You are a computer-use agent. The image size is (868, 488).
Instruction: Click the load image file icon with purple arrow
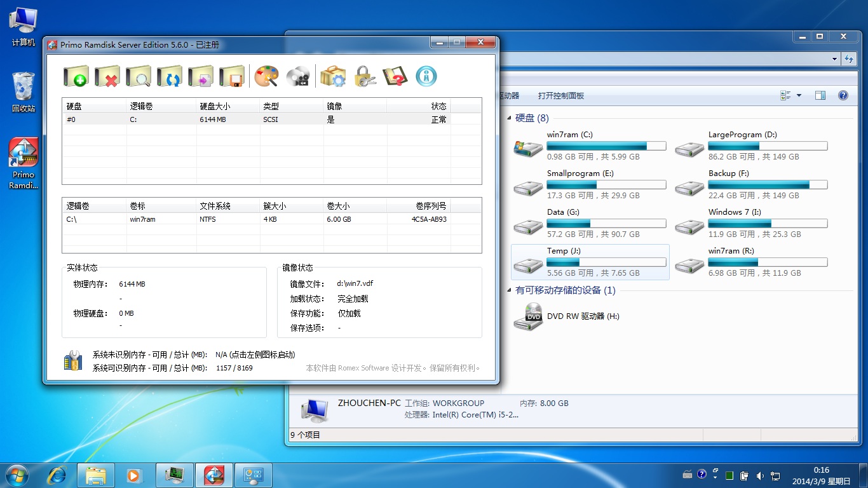point(201,76)
